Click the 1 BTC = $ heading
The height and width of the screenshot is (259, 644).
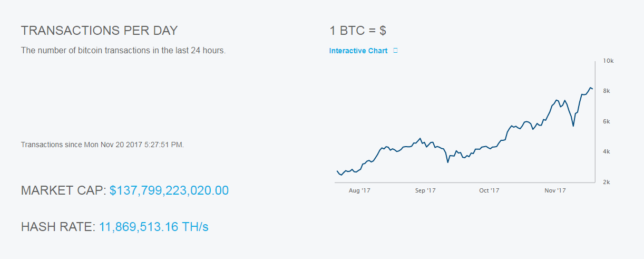coord(358,31)
